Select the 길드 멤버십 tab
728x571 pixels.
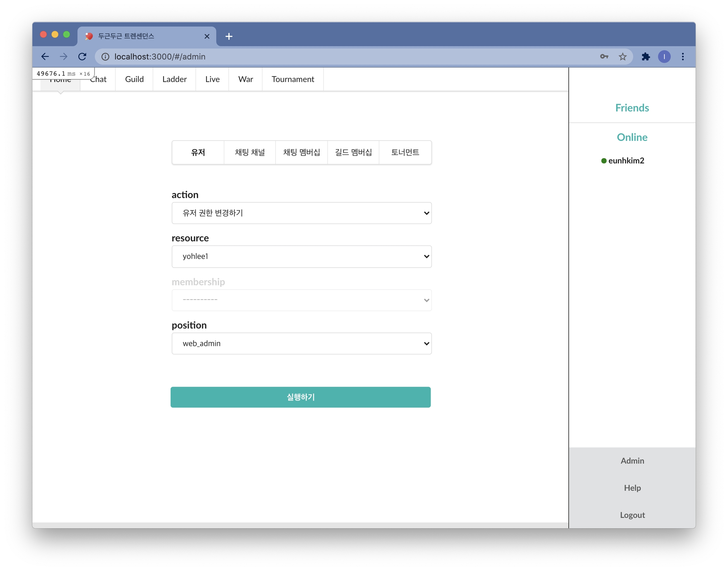tap(353, 152)
